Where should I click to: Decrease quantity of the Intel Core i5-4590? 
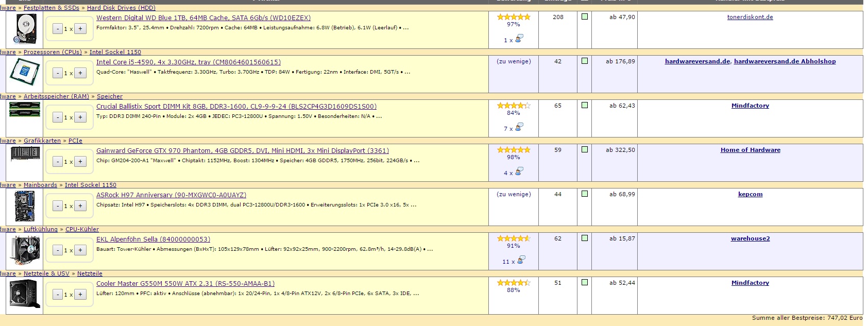click(x=58, y=73)
